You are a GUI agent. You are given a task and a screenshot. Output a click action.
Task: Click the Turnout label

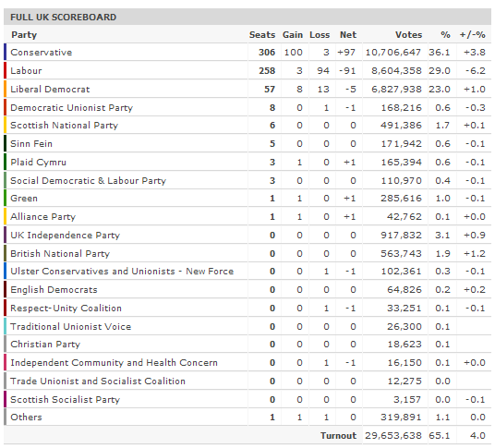point(338,436)
